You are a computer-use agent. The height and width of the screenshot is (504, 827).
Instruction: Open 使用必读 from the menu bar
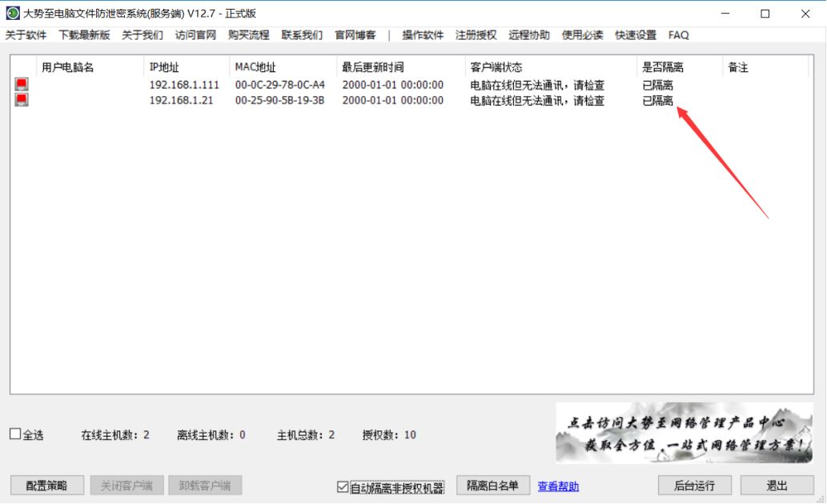coord(583,35)
